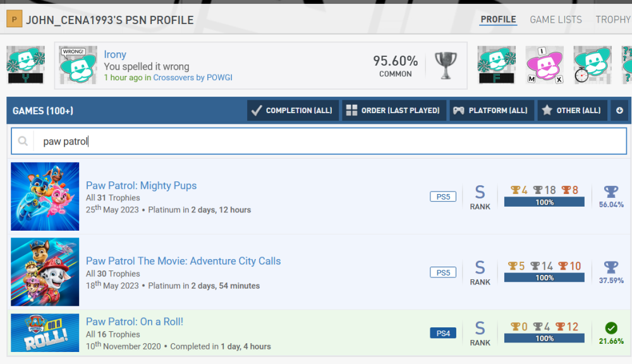Click the platinum trophy icon for Mighty Pups
The height and width of the screenshot is (364, 632).
point(611,191)
